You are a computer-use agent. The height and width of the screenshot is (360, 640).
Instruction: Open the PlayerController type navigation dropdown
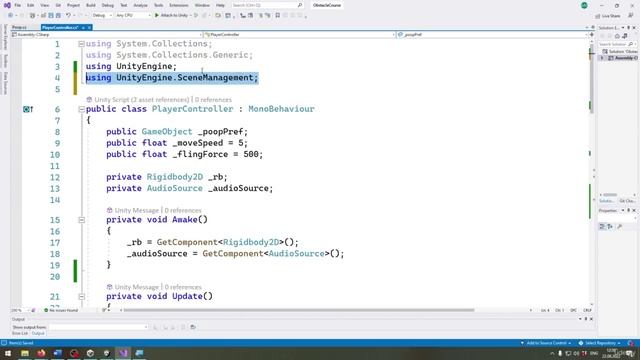click(300, 35)
